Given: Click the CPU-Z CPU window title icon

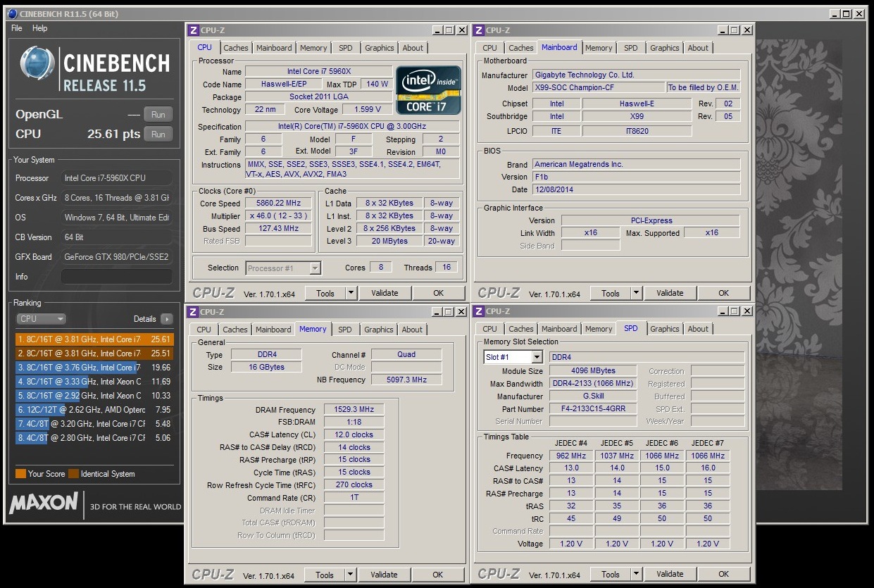Looking at the screenshot, I should 194,30.
